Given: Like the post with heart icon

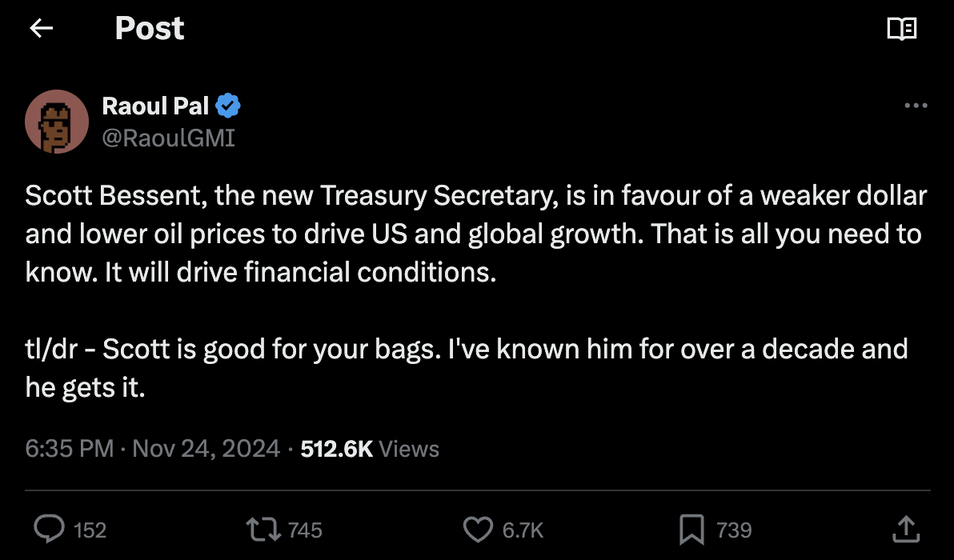Looking at the screenshot, I should 479,529.
